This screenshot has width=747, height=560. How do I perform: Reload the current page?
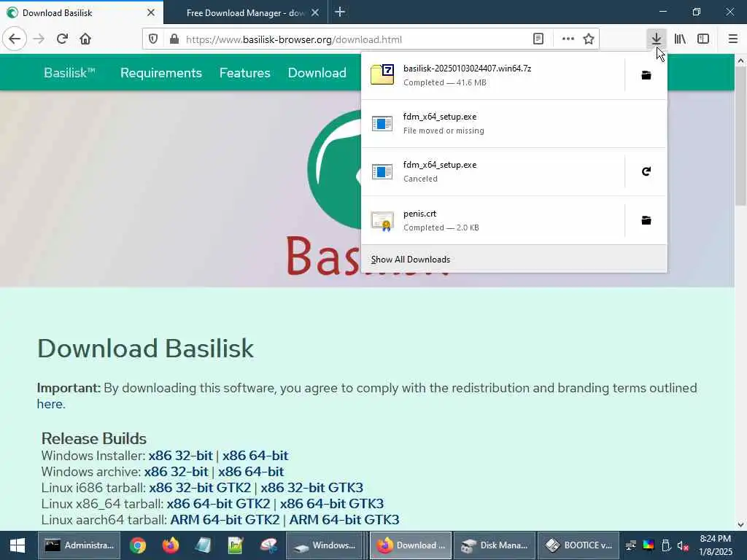tap(62, 39)
